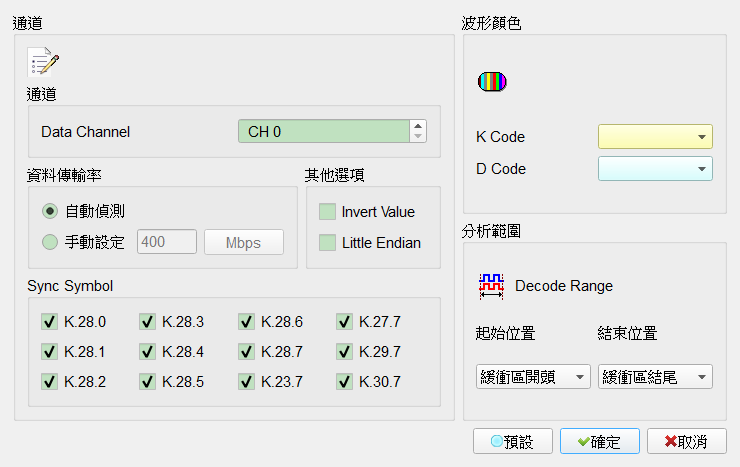Image resolution: width=740 pixels, height=467 pixels.
Task: Uncheck the K.28.1 sync symbol
Action: [49, 351]
